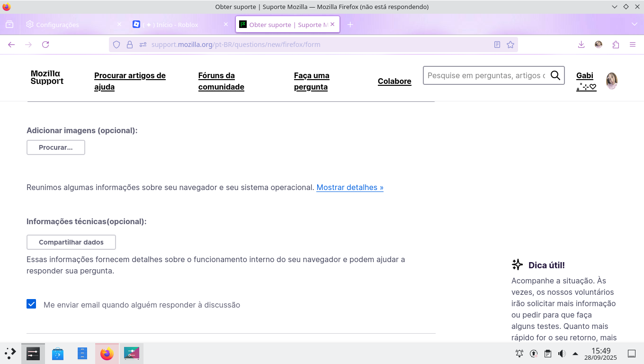Open the list all tabs dropdown

tap(635, 25)
